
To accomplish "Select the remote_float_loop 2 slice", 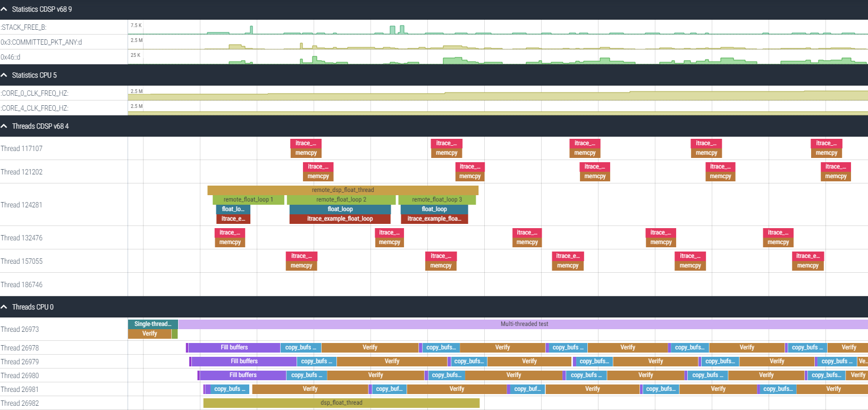I will [341, 199].
